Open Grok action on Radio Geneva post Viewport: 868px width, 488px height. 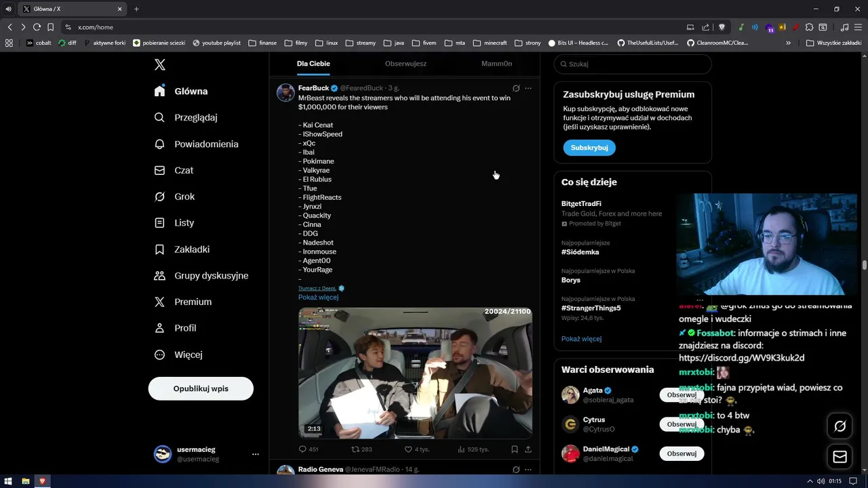point(516,469)
